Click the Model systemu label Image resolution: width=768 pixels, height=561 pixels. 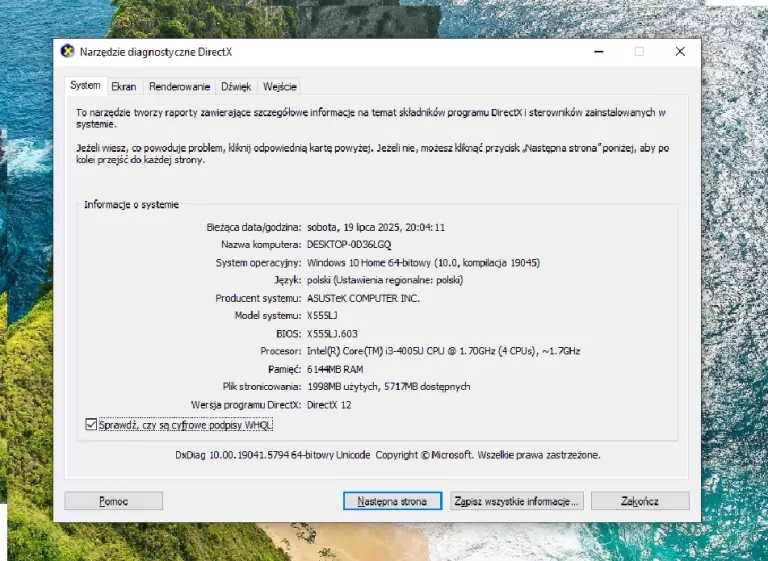[267, 316]
